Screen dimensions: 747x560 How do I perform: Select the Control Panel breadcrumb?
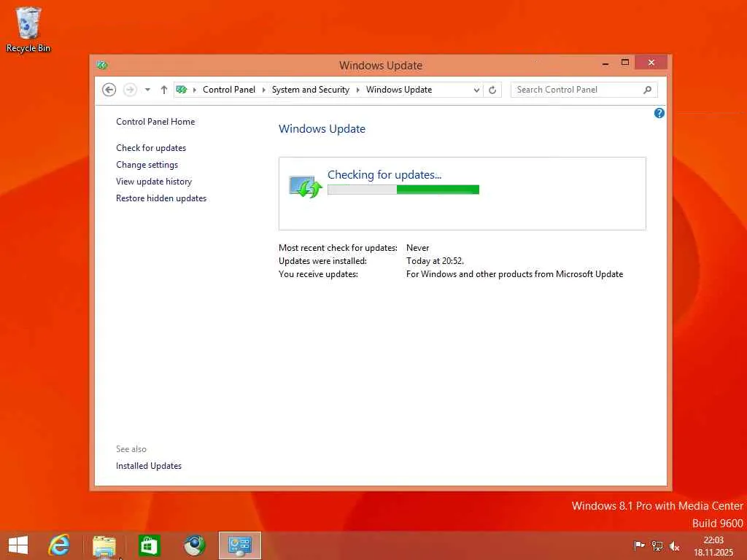229,90
